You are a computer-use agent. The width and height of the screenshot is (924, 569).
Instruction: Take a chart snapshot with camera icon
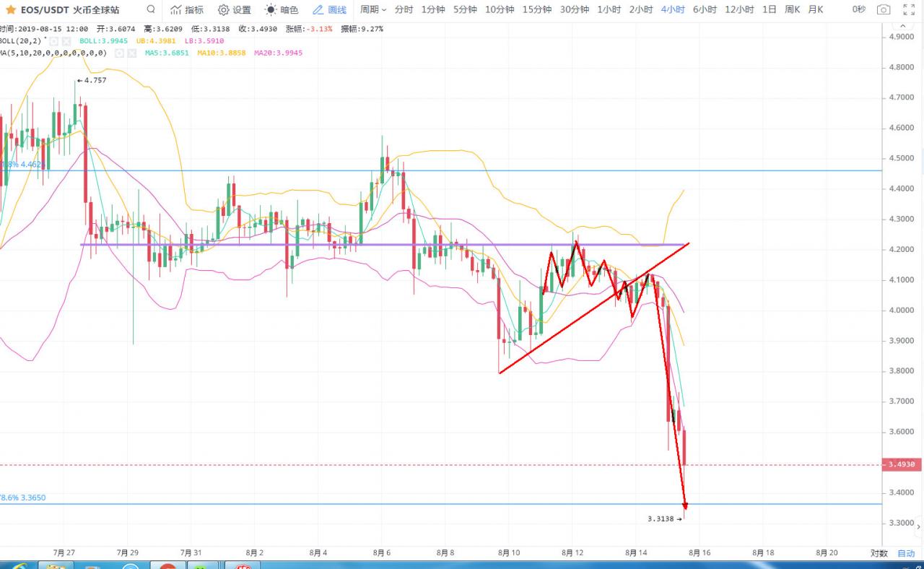pyautogui.click(x=883, y=9)
